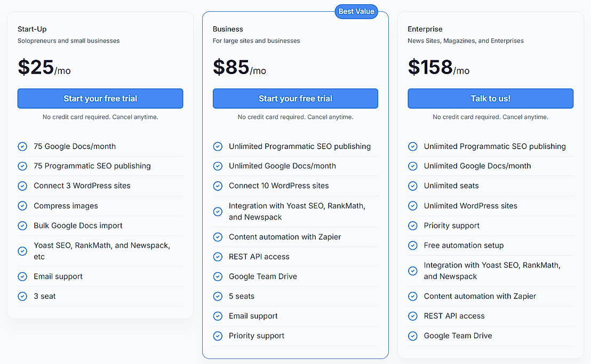Click checkmark beside Business Email support
Screen dimensions: 591x364
click(x=218, y=316)
